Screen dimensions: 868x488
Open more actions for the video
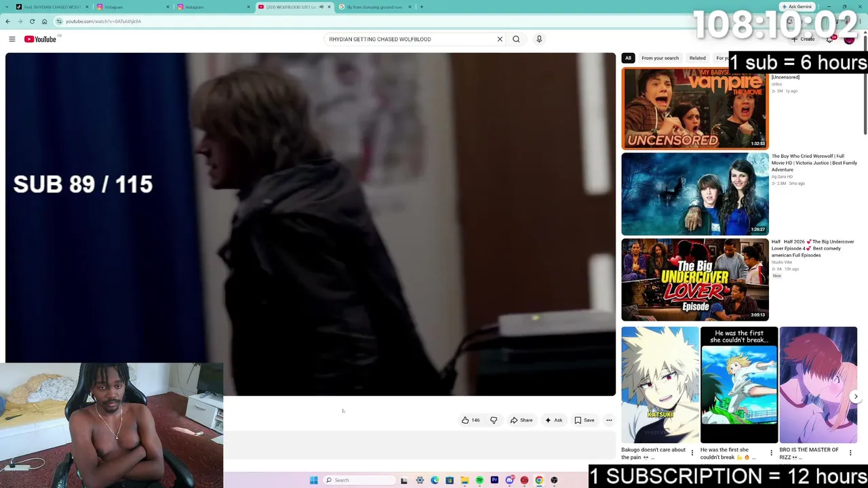point(609,420)
